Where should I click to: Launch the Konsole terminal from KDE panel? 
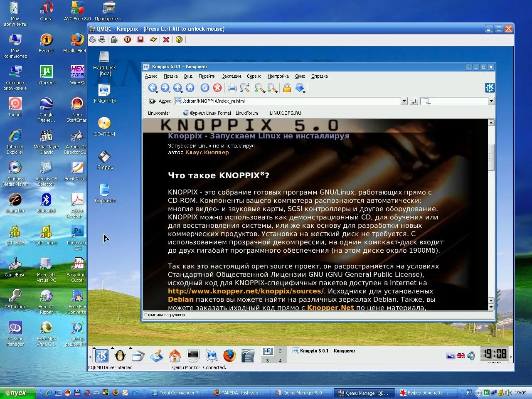(193, 355)
